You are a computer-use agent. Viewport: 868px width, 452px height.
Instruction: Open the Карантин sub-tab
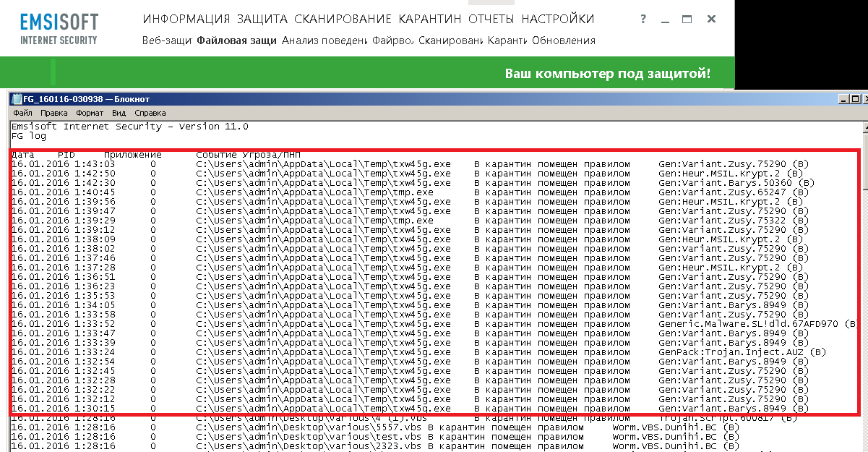click(508, 40)
